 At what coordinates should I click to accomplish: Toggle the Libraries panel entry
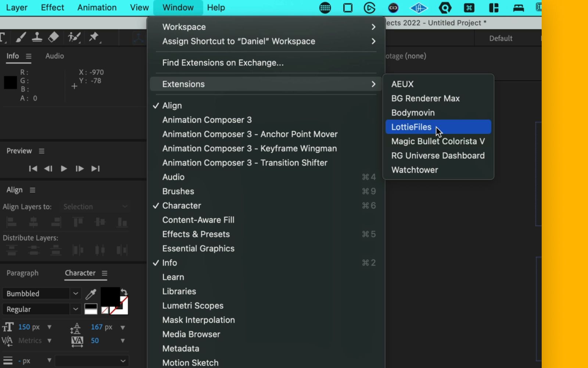click(265, 291)
